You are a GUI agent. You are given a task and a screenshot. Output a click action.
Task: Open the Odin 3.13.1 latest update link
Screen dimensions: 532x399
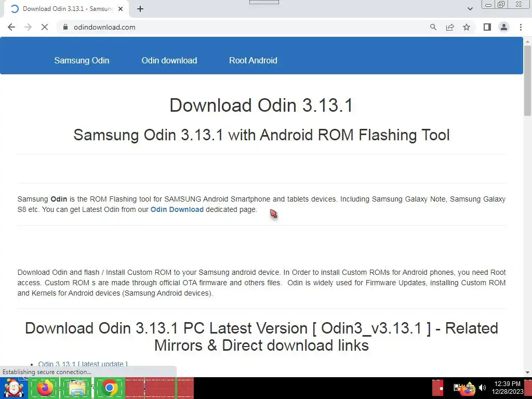click(83, 364)
